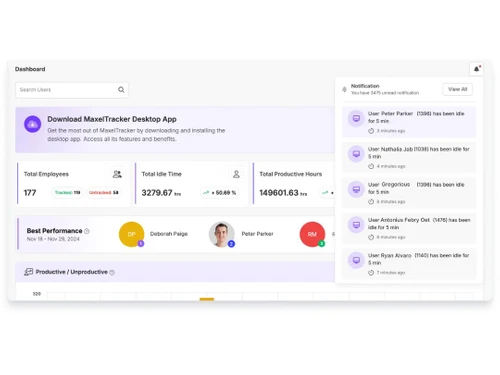Click the Best Performance info icon
The width and height of the screenshot is (500, 375).
(x=87, y=231)
